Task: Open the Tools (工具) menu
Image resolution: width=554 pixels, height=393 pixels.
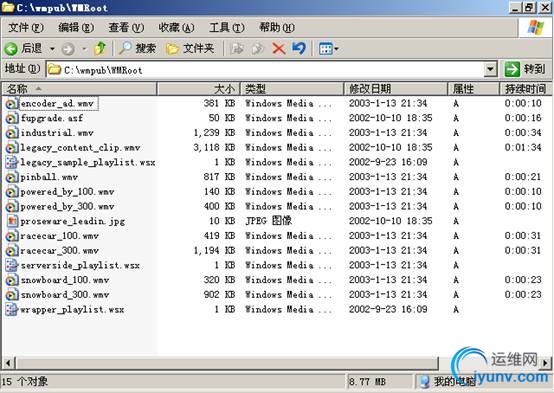Action: tap(226, 27)
